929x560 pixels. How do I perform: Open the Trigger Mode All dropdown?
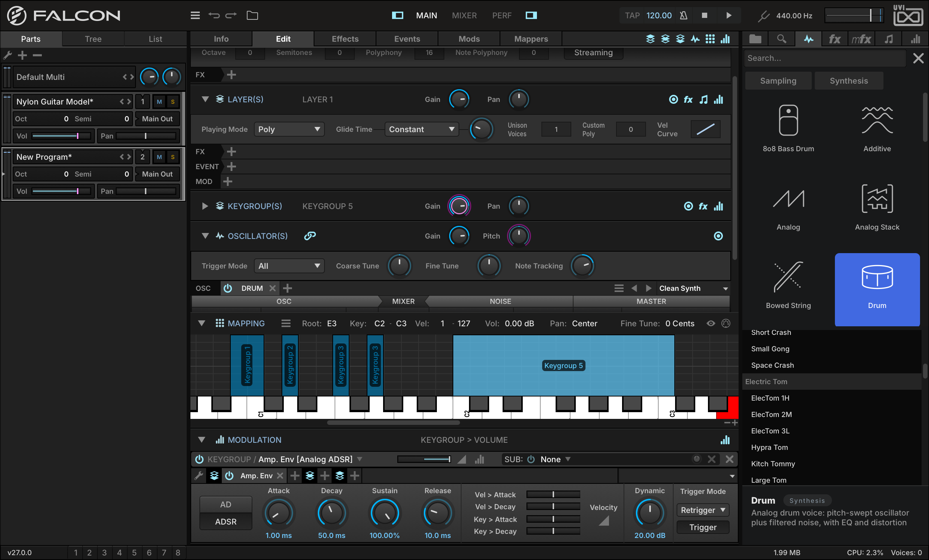(x=289, y=266)
